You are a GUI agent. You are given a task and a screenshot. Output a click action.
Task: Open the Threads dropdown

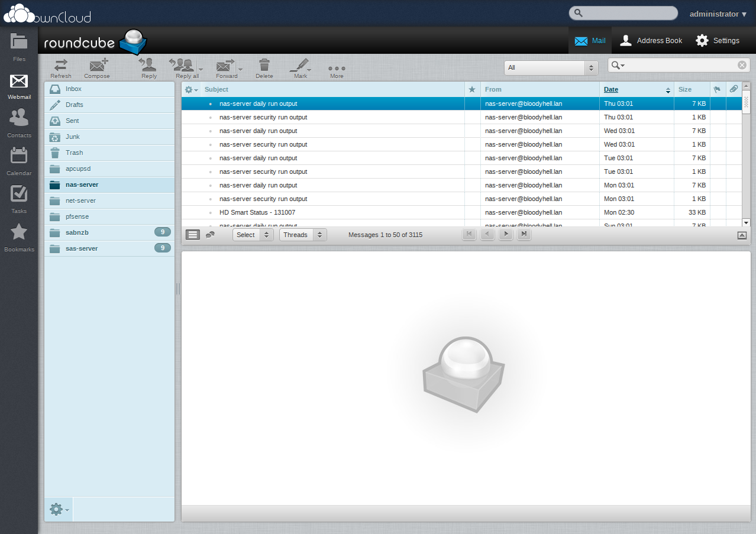point(303,235)
